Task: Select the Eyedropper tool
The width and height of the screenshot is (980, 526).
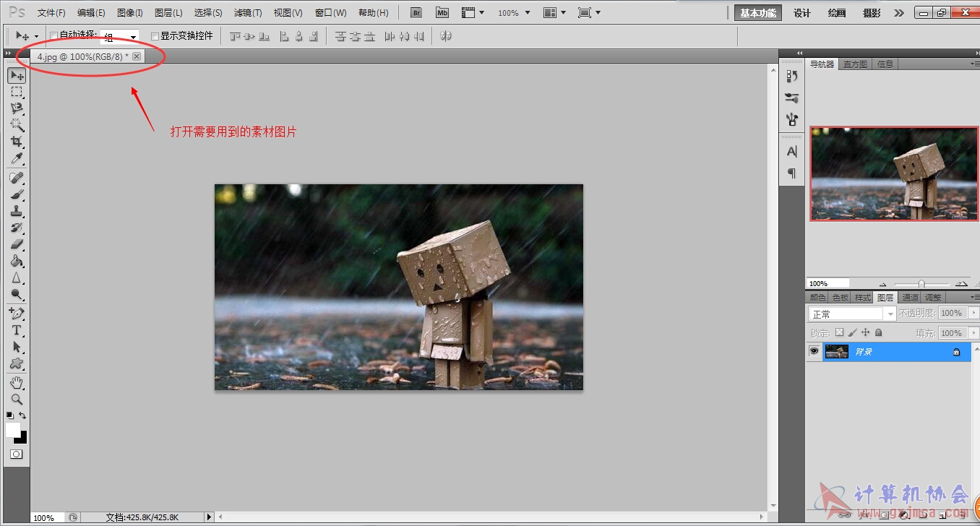Action: pos(17,158)
